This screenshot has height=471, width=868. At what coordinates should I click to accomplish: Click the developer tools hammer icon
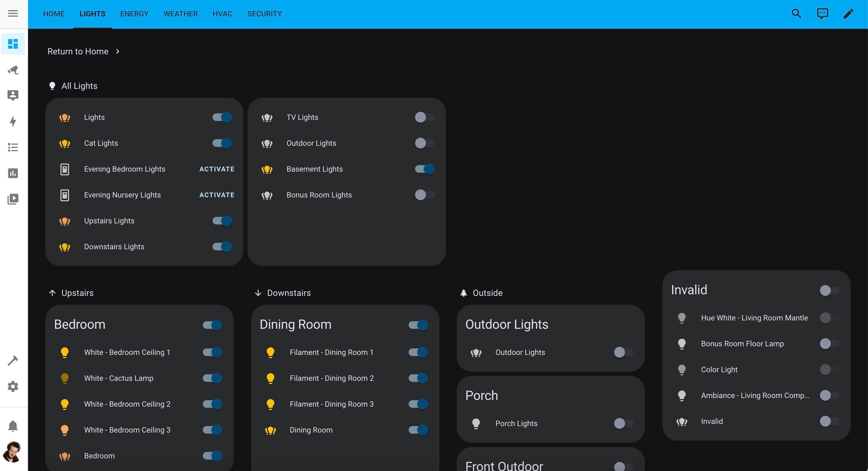13,360
